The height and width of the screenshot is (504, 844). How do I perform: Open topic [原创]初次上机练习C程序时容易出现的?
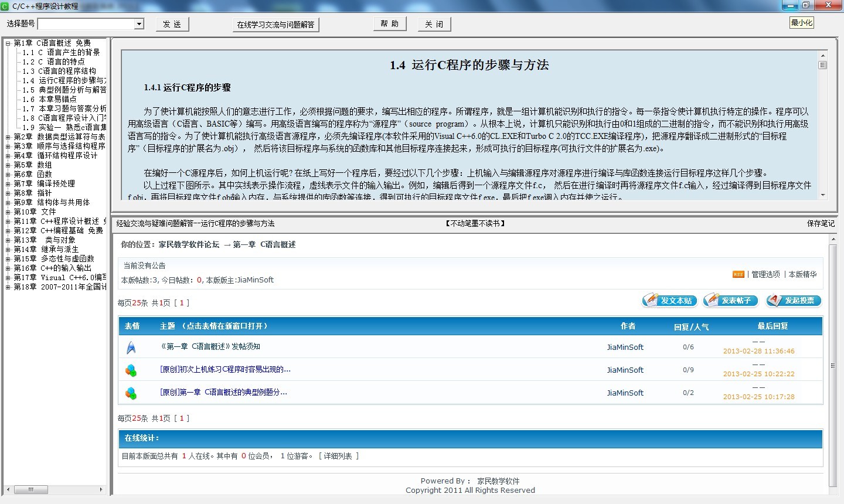coord(225,369)
